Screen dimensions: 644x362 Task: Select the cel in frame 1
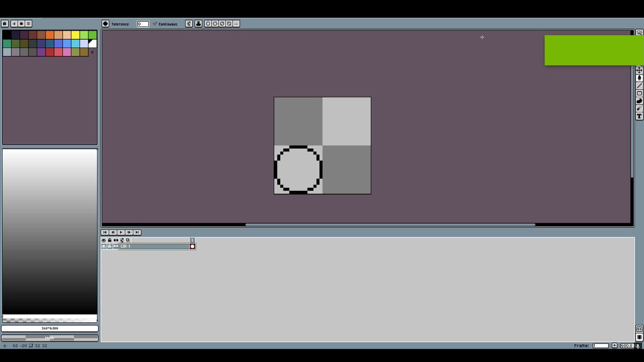coord(193,246)
